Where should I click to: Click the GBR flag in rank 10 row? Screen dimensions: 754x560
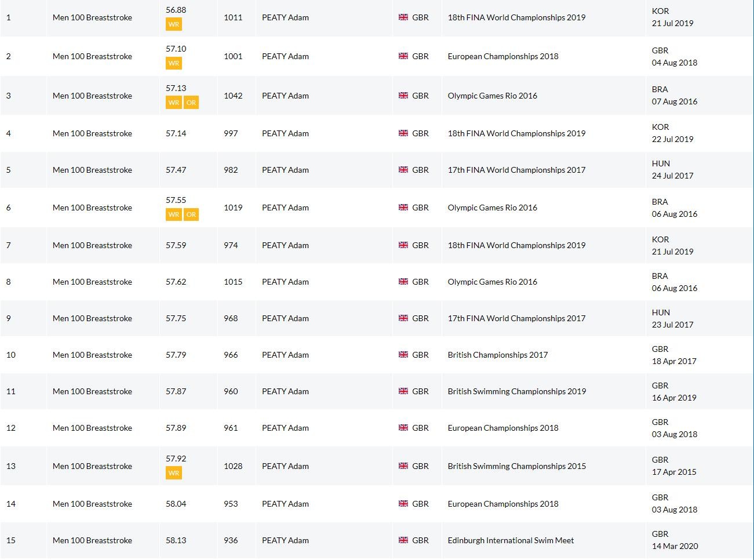(x=403, y=355)
